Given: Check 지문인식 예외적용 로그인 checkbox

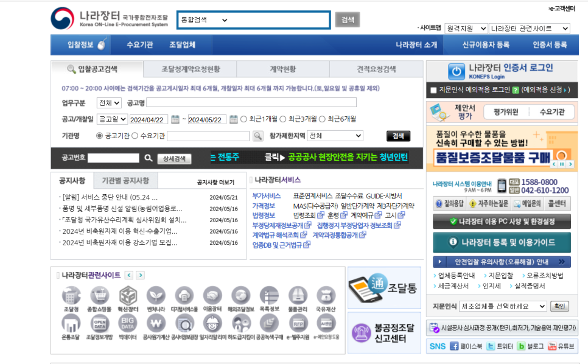Looking at the screenshot, I should pos(433,90).
